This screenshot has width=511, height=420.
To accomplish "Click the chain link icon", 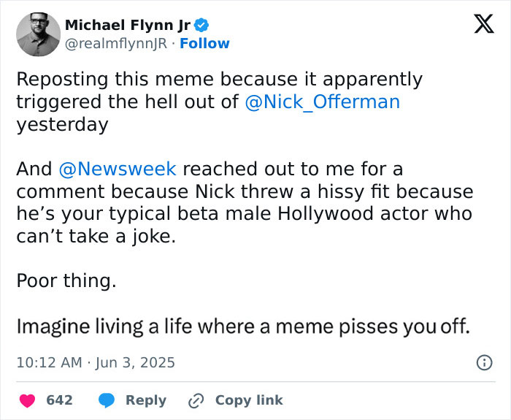I will click(196, 400).
